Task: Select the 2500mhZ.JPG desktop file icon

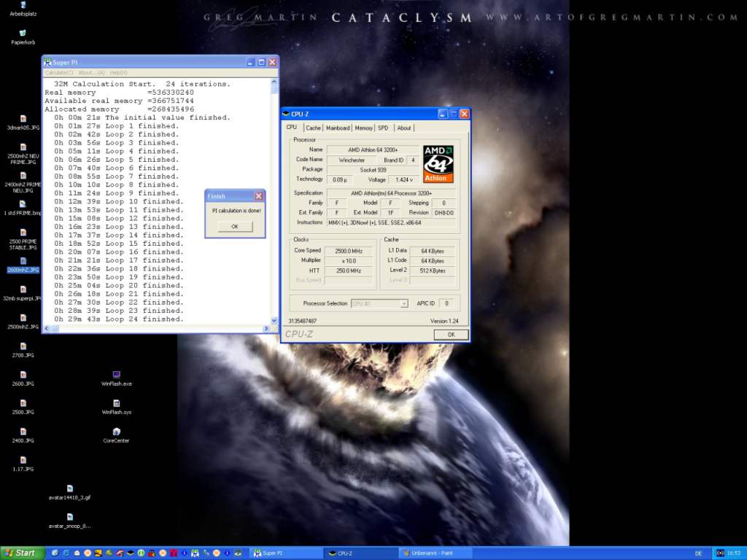Action: [x=23, y=322]
